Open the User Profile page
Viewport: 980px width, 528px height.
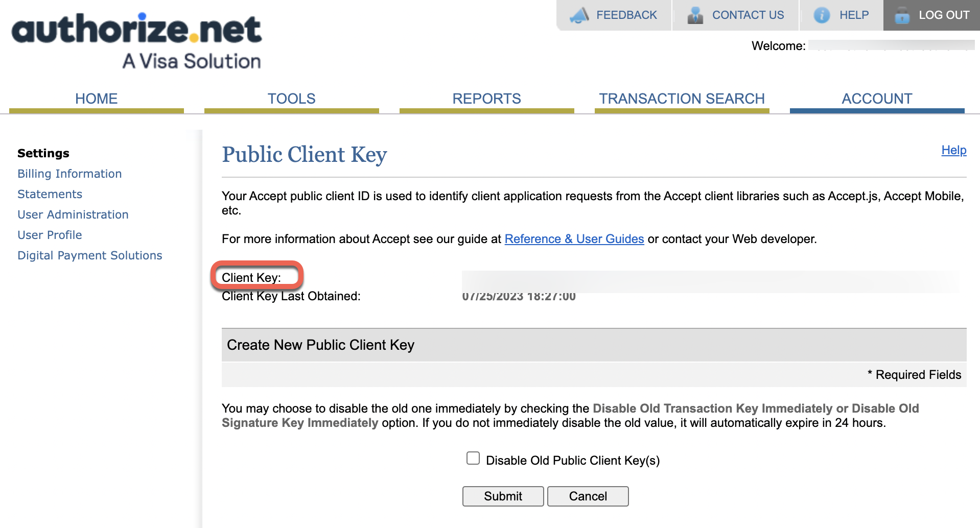tap(50, 235)
